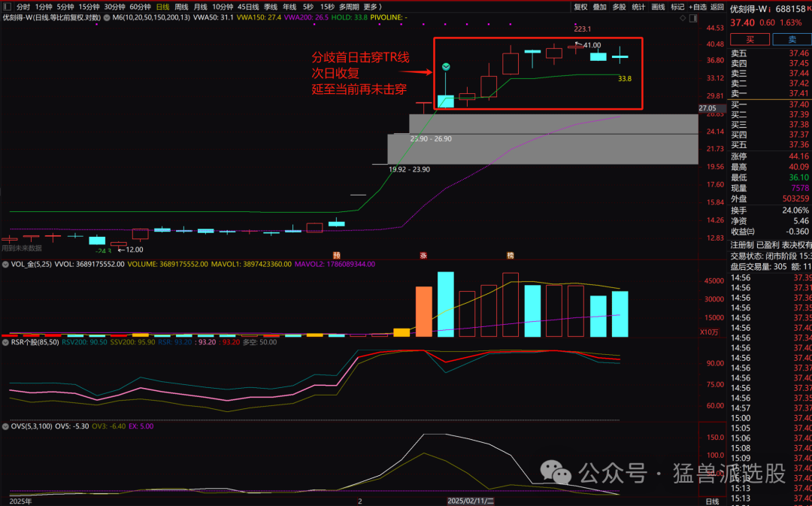Click the 33.8 HOLD line label
The height and width of the screenshot is (506, 812).
(625, 79)
